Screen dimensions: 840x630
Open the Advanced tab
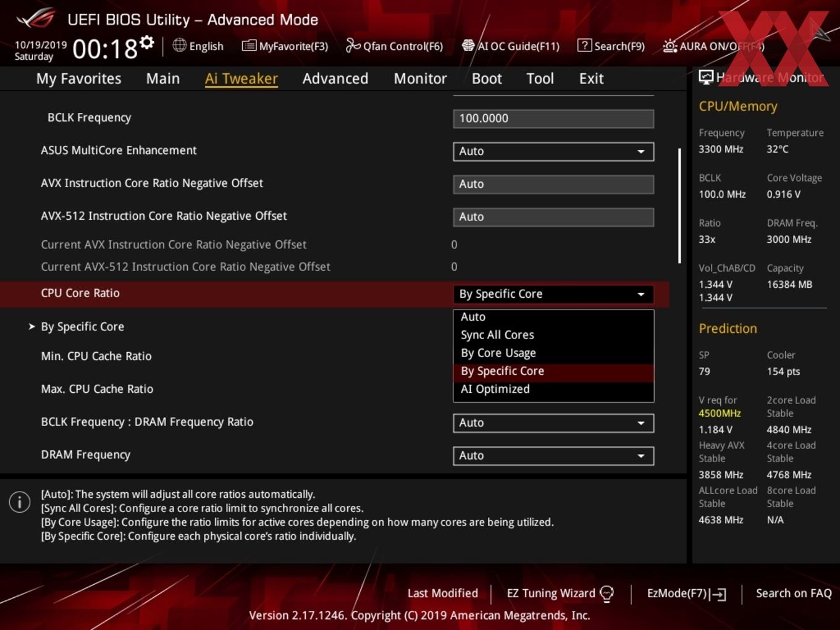(335, 78)
